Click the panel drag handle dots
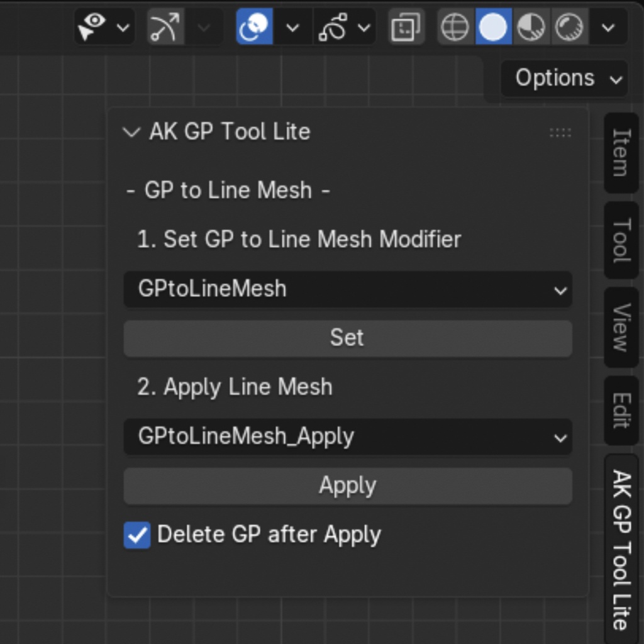Image resolution: width=644 pixels, height=644 pixels. click(560, 131)
